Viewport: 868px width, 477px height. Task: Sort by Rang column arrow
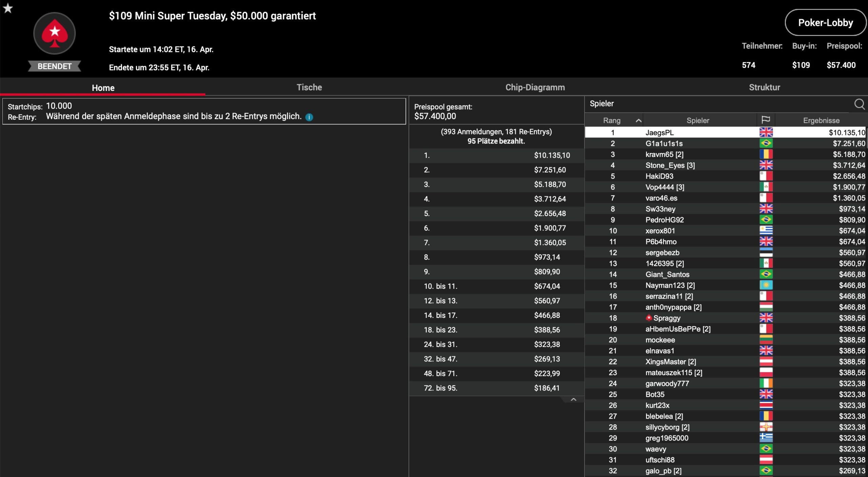coord(638,120)
